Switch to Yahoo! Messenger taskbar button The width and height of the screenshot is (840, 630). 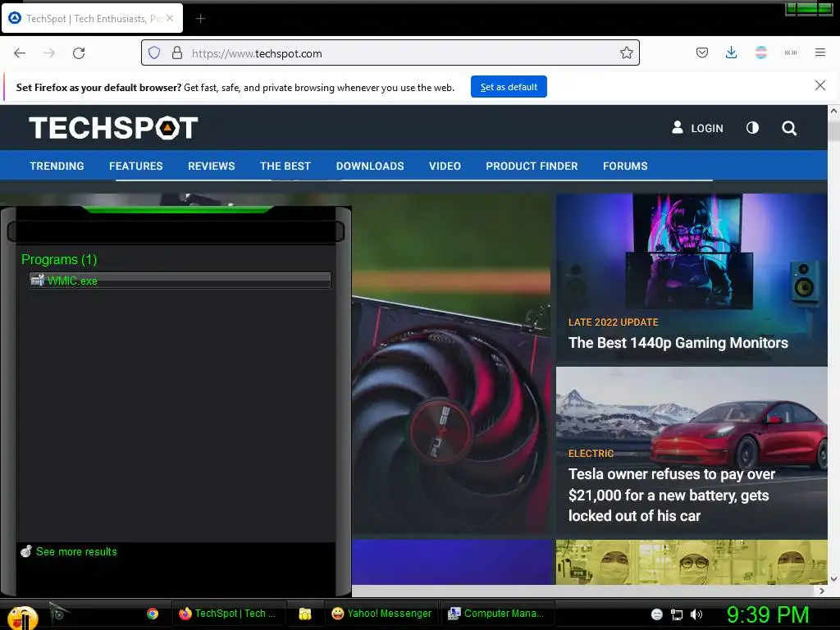tap(381, 614)
